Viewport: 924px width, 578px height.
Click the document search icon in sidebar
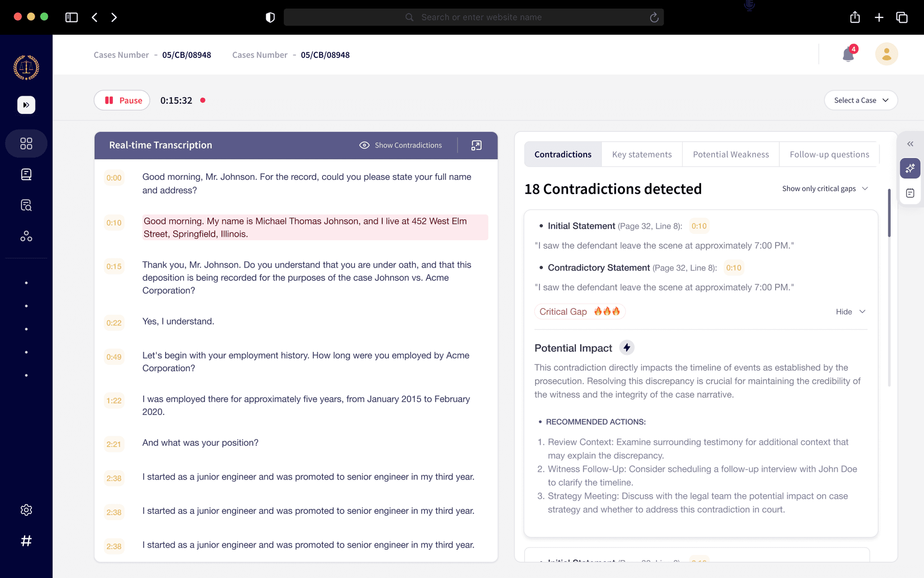[x=26, y=205]
